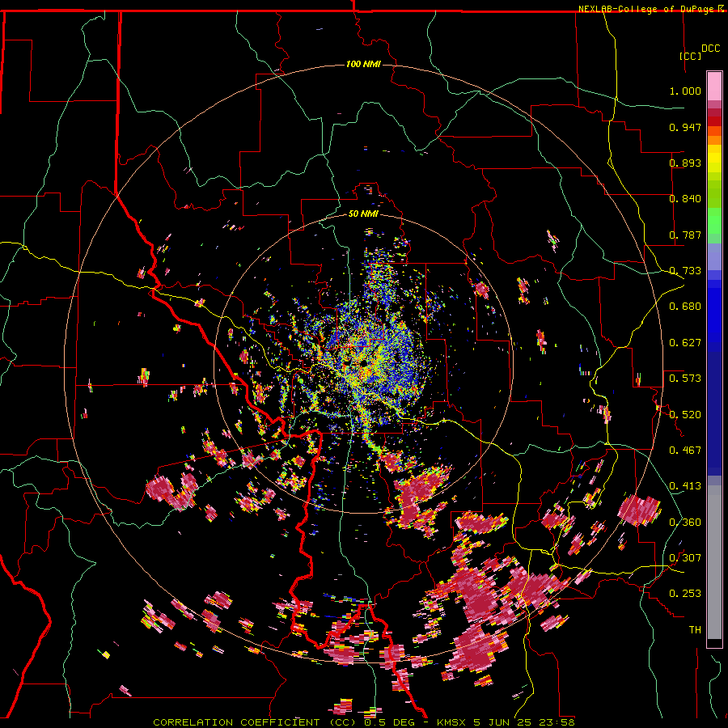This screenshot has width=728, height=728.
Task: Click the 0.947 scale value
Action: 685,127
